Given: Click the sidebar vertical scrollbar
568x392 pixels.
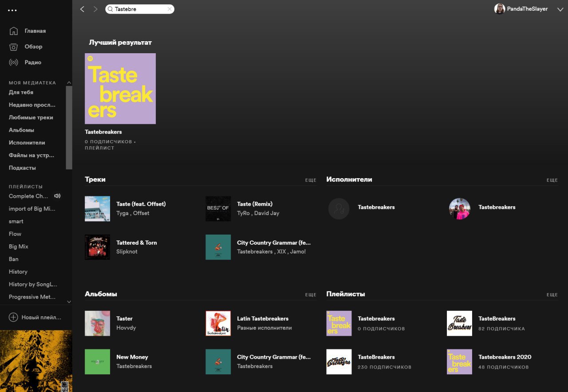Looking at the screenshot, I should tap(69, 128).
